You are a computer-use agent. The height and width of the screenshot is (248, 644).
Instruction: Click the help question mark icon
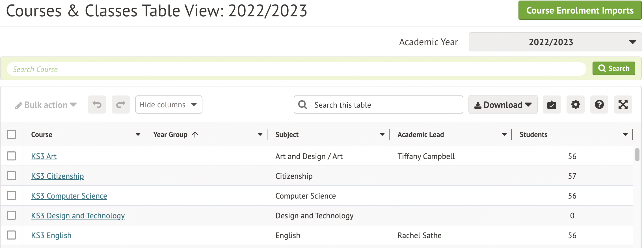[599, 105]
